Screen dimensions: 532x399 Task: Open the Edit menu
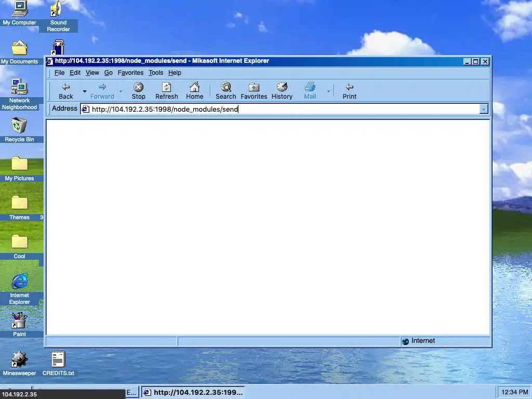pyautogui.click(x=75, y=73)
